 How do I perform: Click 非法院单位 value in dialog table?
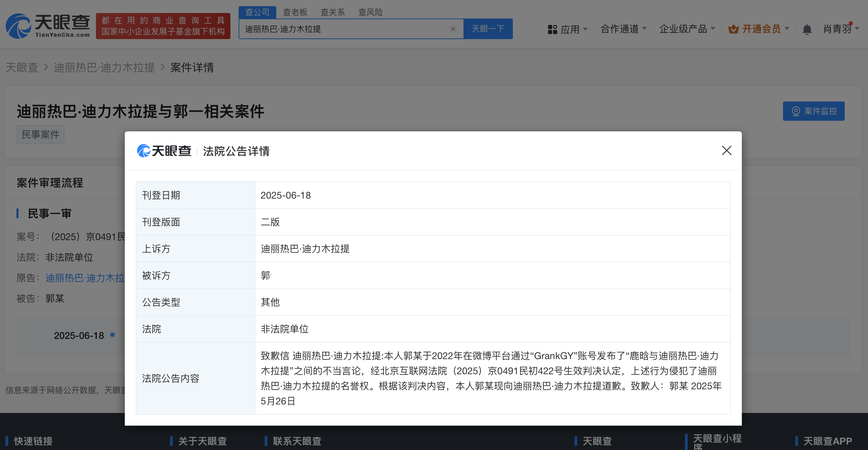285,329
